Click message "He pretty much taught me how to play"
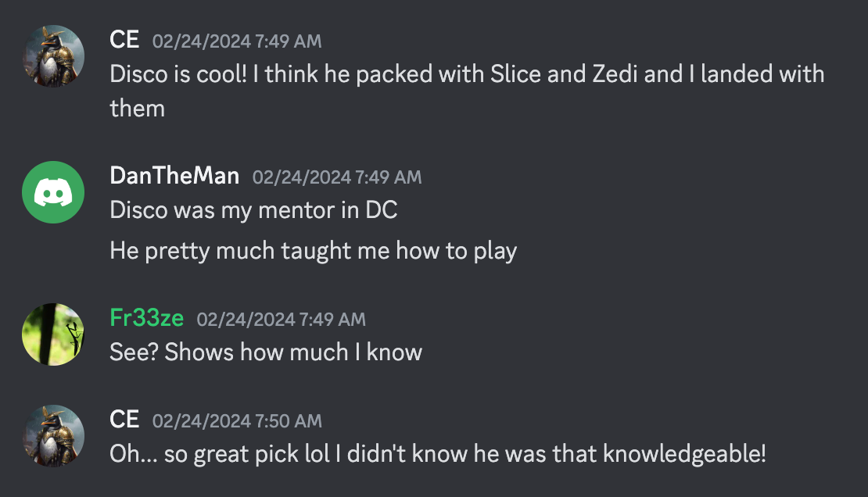The image size is (868, 497). coord(314,252)
